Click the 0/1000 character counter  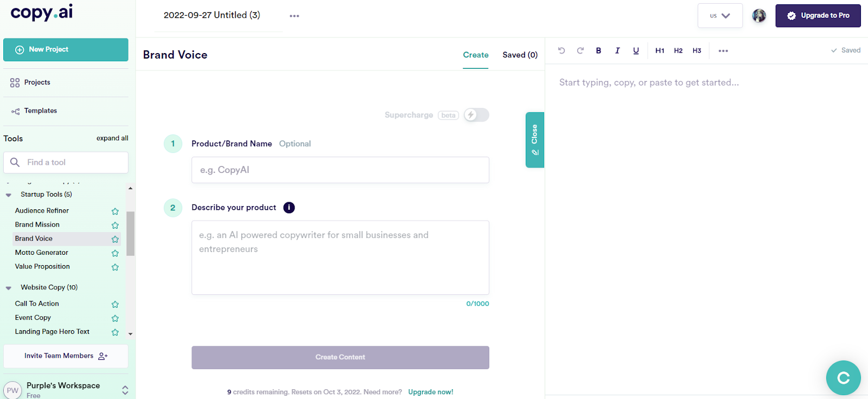[477, 304]
